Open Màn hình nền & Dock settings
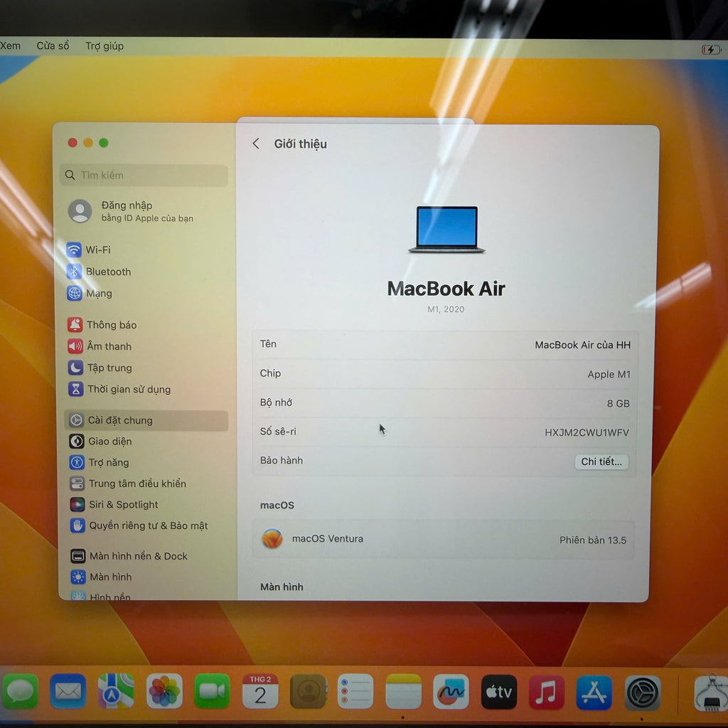728x728 pixels. tap(138, 556)
